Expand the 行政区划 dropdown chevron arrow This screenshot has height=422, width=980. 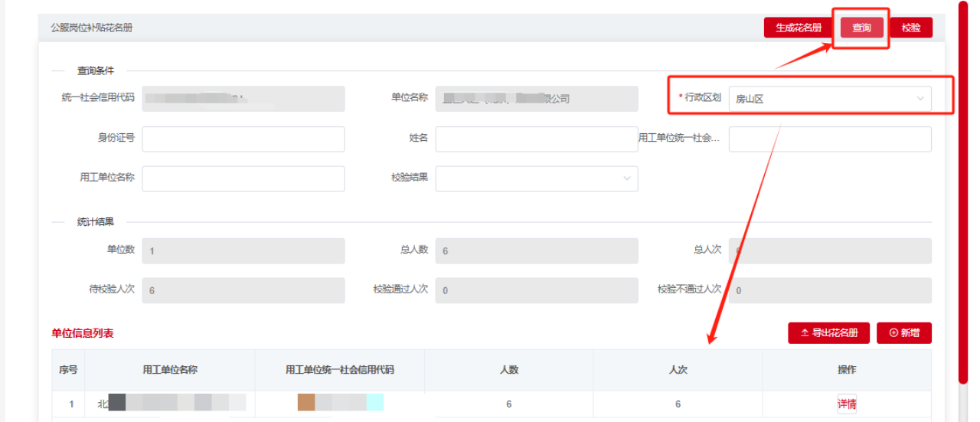(x=920, y=99)
